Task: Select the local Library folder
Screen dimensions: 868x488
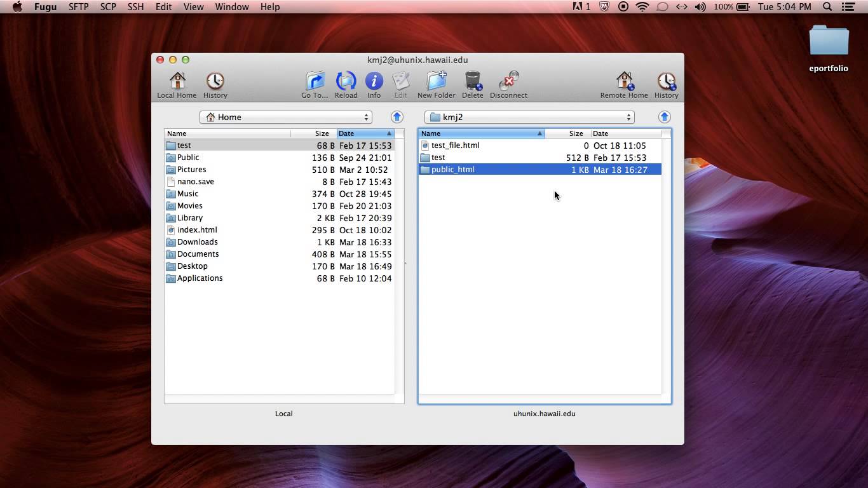Action: (280, 218)
